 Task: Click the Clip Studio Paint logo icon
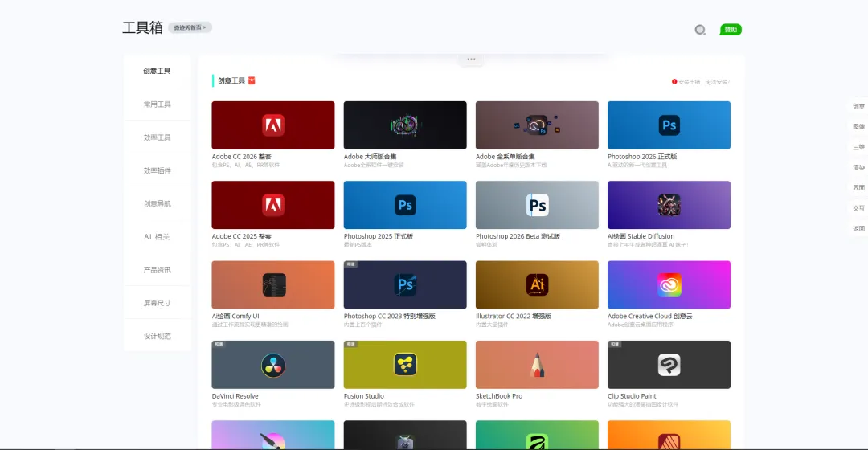click(669, 365)
